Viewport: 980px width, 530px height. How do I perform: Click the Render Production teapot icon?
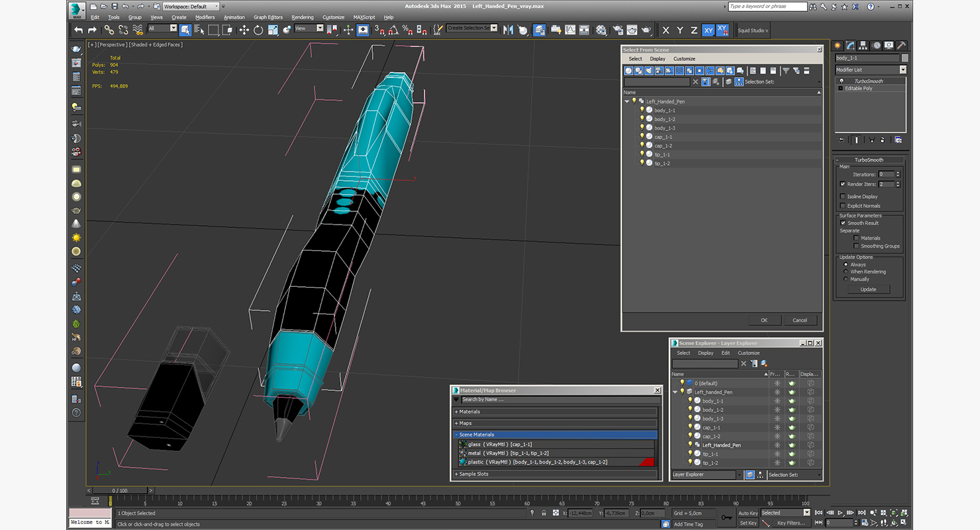pyautogui.click(x=646, y=30)
